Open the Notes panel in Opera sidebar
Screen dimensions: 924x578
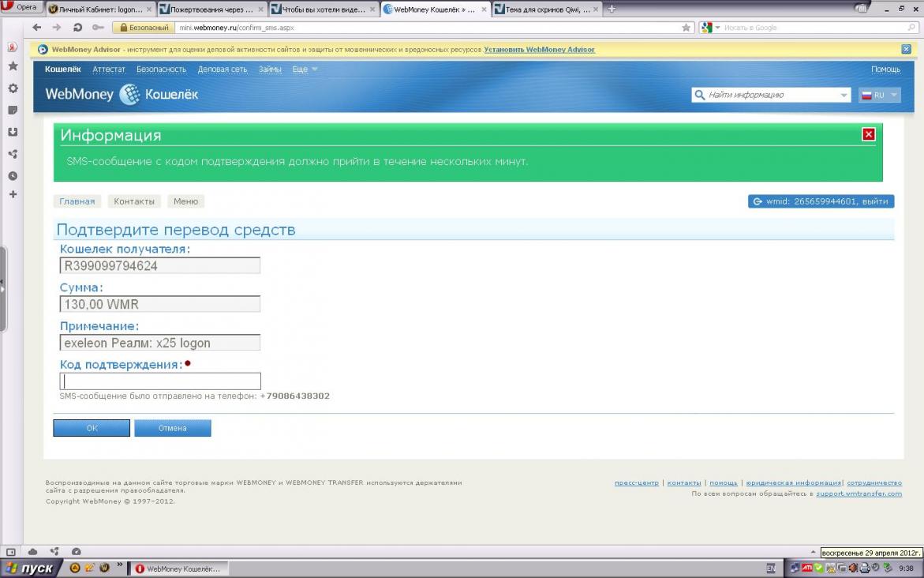13,110
